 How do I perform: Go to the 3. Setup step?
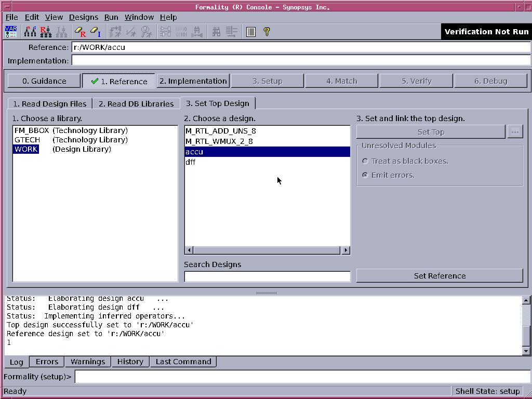click(268, 81)
